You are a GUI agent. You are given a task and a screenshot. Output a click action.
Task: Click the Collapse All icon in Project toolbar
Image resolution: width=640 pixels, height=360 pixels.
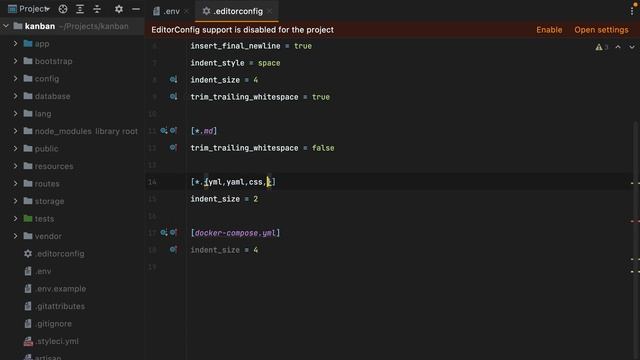pos(97,9)
